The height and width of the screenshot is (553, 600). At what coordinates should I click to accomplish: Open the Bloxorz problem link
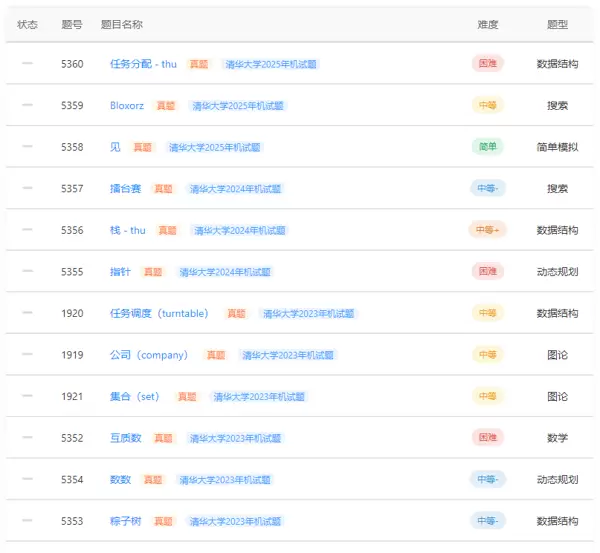[129, 105]
